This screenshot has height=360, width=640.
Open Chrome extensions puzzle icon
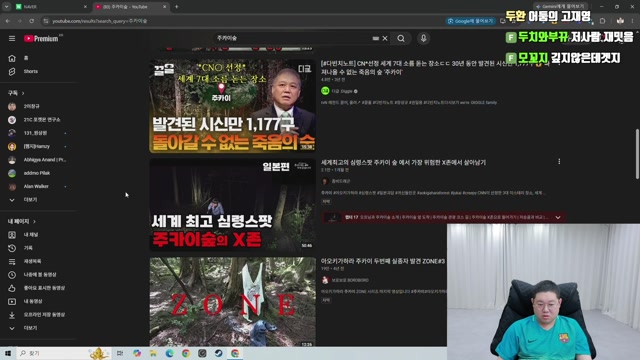[602, 21]
